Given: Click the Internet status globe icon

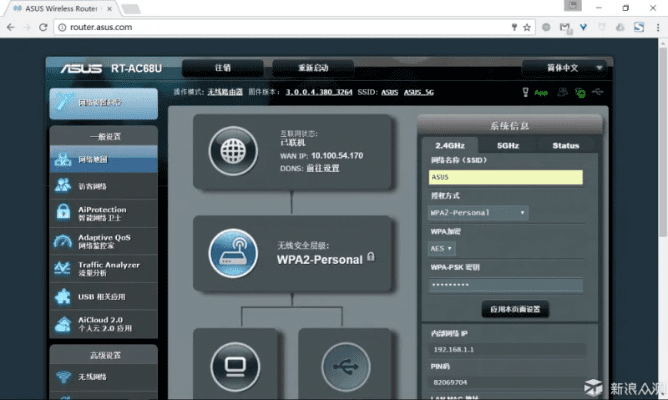Looking at the screenshot, I should coord(232,151).
